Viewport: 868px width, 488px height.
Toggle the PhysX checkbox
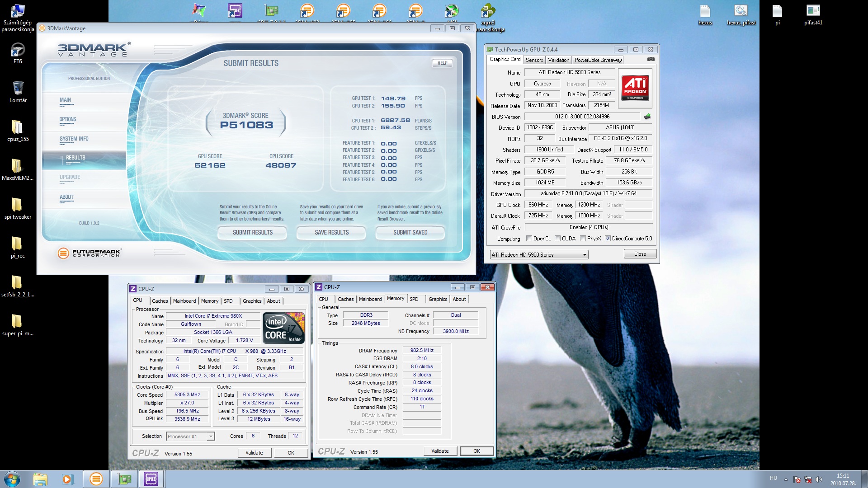point(583,239)
